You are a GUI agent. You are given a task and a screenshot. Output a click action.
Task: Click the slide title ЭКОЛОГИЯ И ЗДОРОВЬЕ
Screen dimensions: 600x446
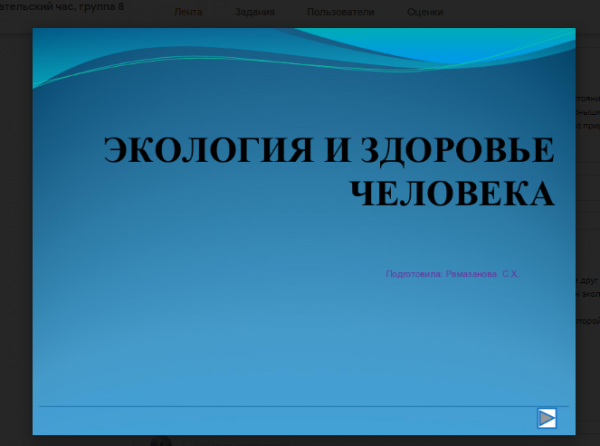[328, 150]
